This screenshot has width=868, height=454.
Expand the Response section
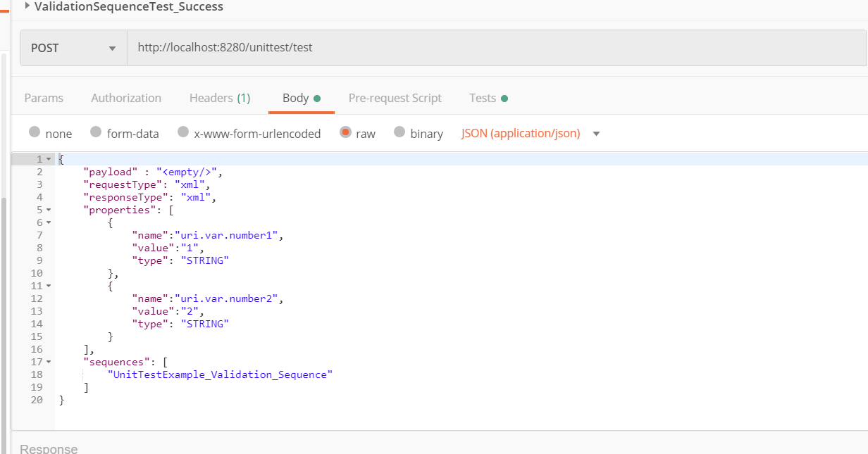(50, 448)
